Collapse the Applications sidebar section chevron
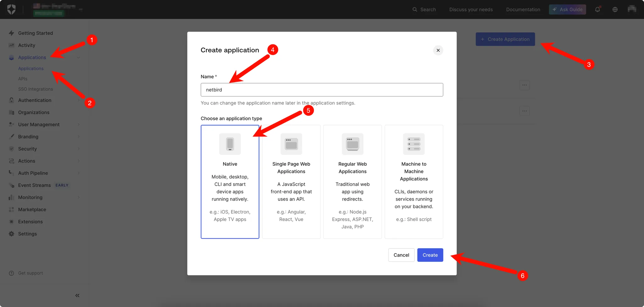644x307 pixels. click(x=79, y=57)
